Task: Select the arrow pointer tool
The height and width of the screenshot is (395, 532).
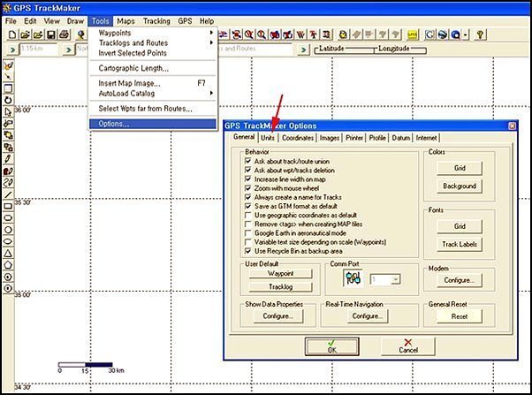Action: (x=8, y=111)
